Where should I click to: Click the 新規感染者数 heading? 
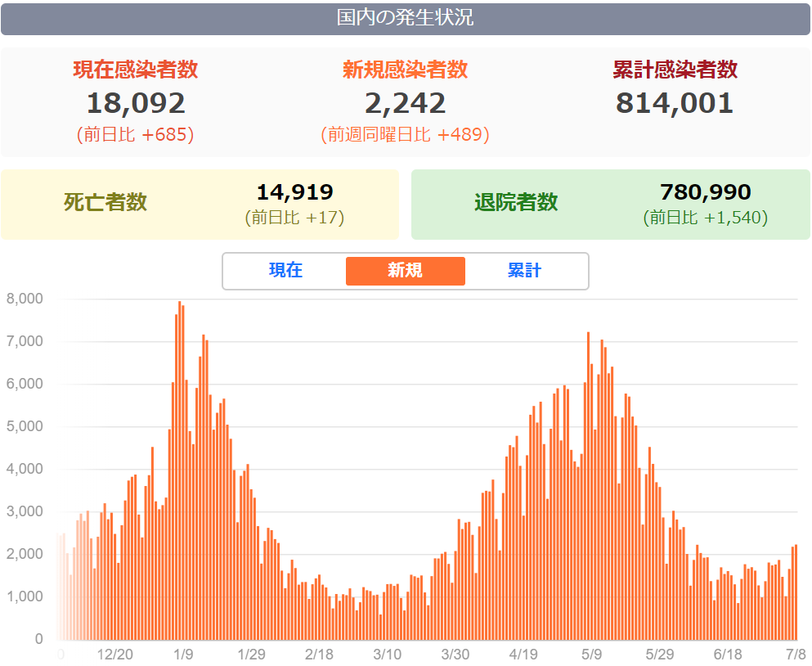tap(405, 70)
